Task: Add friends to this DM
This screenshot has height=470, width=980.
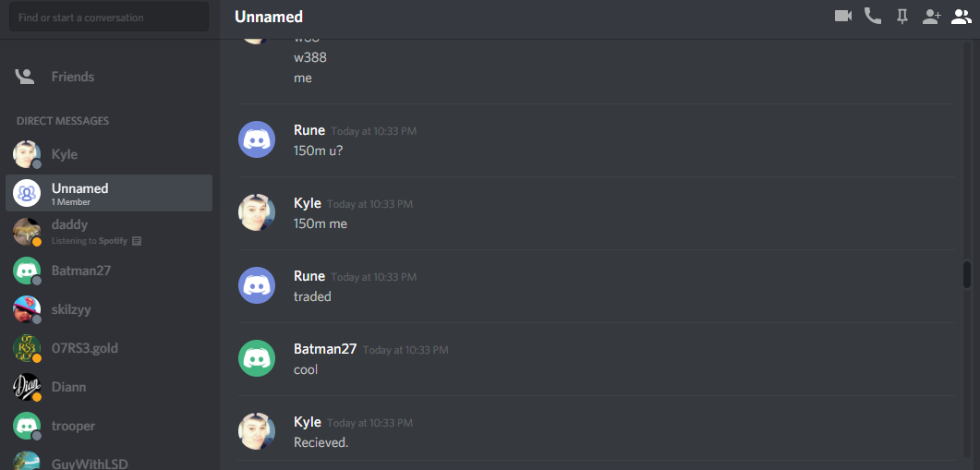Action: 931,17
